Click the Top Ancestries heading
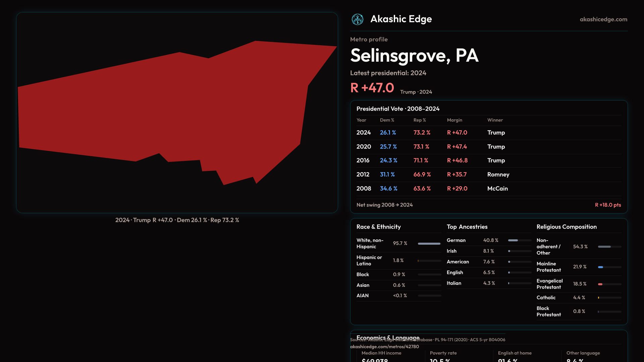644x362 pixels. pyautogui.click(x=467, y=227)
